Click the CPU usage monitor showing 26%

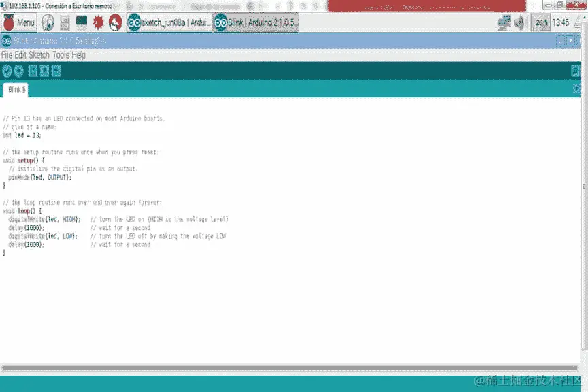pyautogui.click(x=541, y=23)
